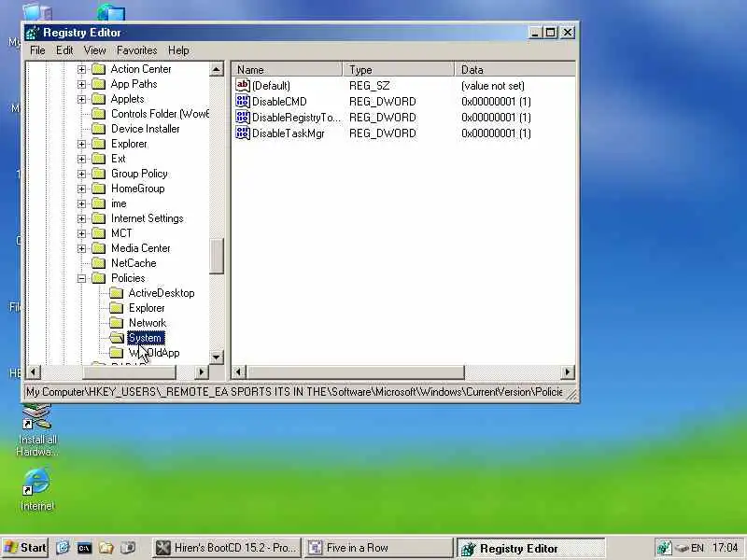This screenshot has height=560, width=747.
Task: Expand the Explorer key under CurrentVersion
Action: pos(81,144)
